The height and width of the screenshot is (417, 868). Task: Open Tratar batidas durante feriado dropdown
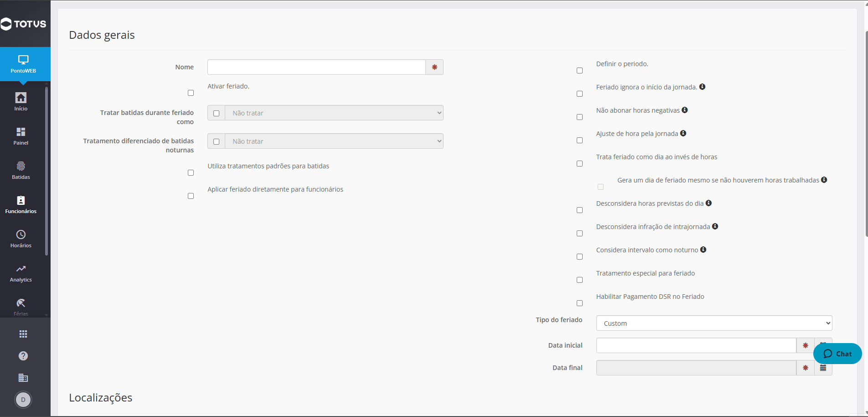click(334, 113)
